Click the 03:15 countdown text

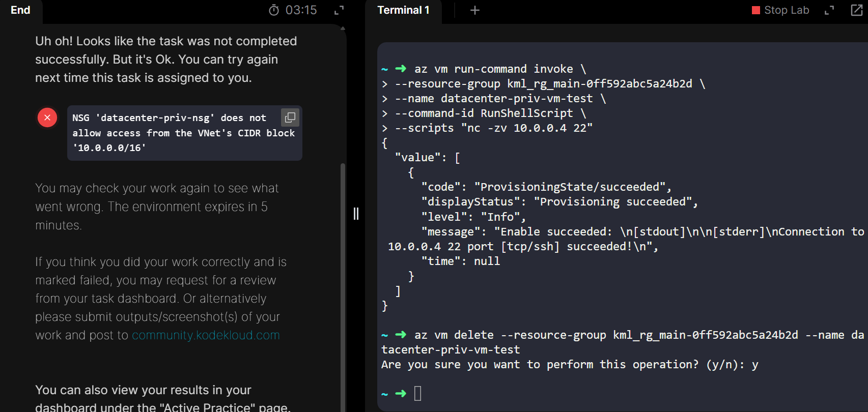[x=301, y=10]
